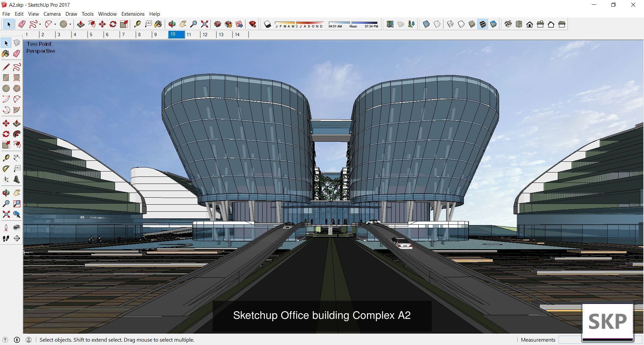Expand the line tools dropdown arrow

click(40, 24)
